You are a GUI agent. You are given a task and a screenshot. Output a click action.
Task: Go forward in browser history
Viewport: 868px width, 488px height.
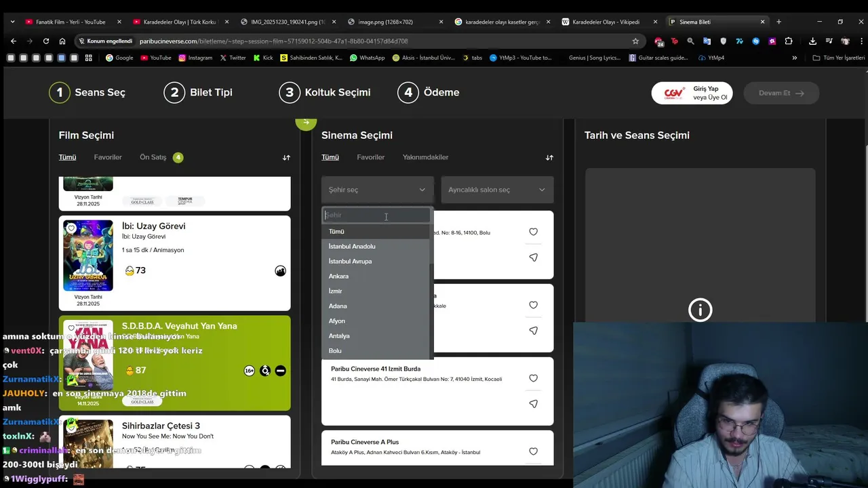29,41
